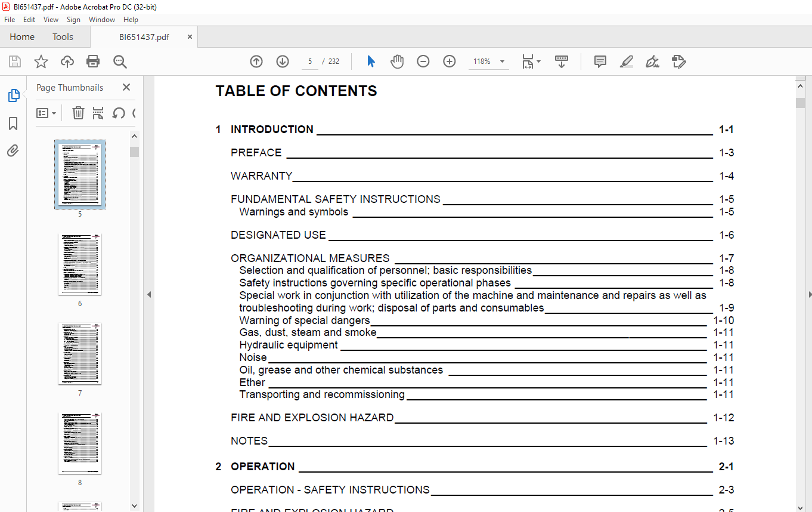Delete pages with trash icon
Viewport: 812px width, 512px height.
coord(78,113)
